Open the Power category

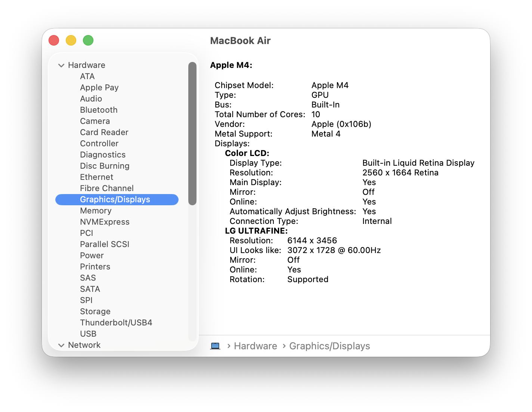[x=92, y=255]
